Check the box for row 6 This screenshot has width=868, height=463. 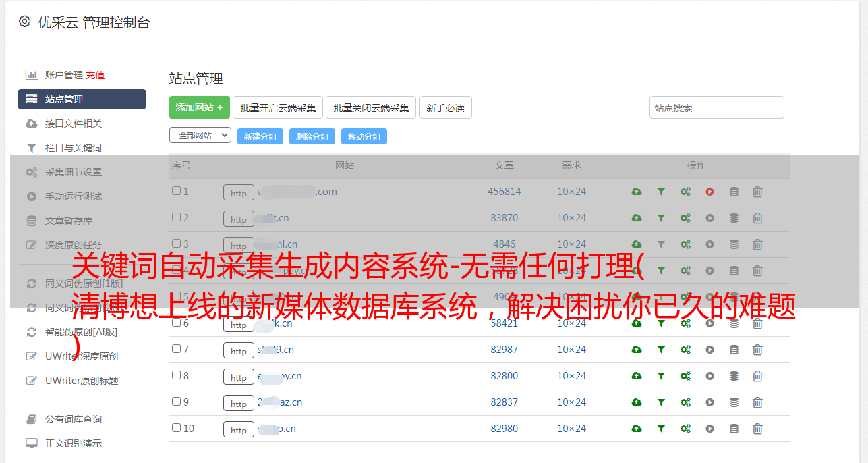click(176, 323)
